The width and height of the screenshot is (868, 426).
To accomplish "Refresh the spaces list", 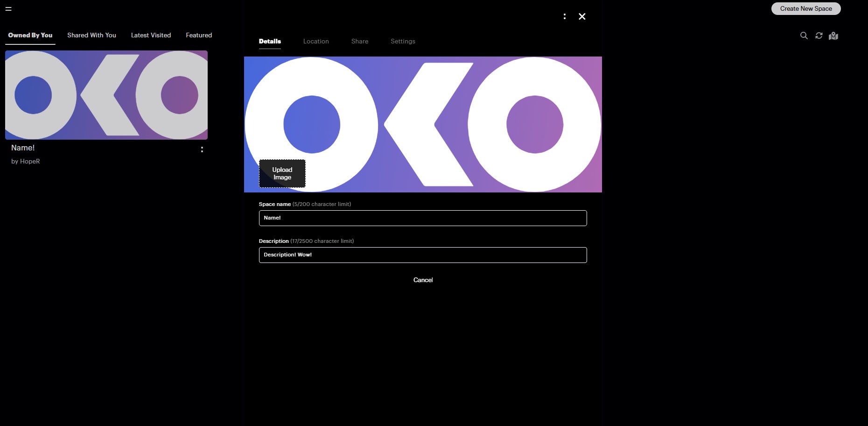I will pos(819,35).
